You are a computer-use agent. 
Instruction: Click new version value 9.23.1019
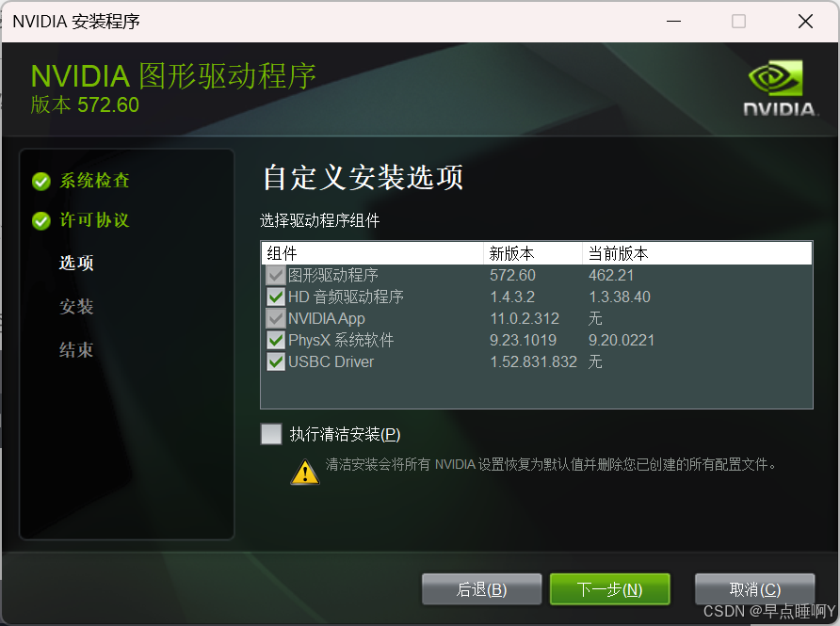pyautogui.click(x=524, y=340)
